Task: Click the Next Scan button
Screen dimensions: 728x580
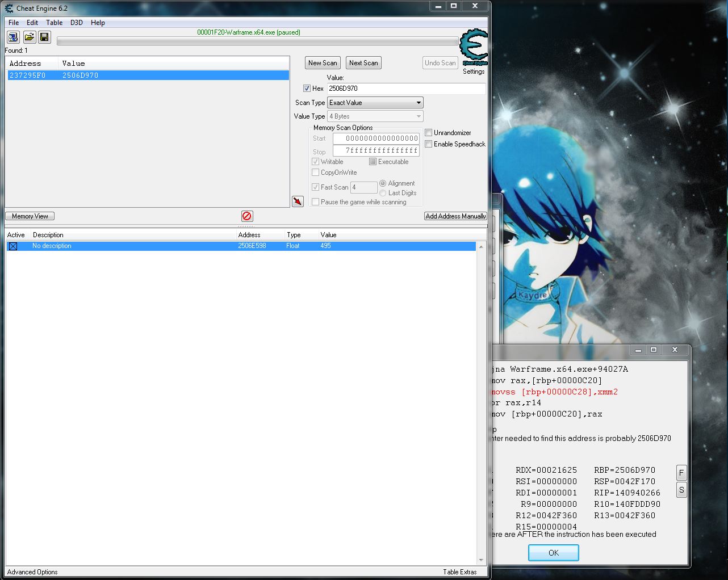Action: (x=363, y=63)
